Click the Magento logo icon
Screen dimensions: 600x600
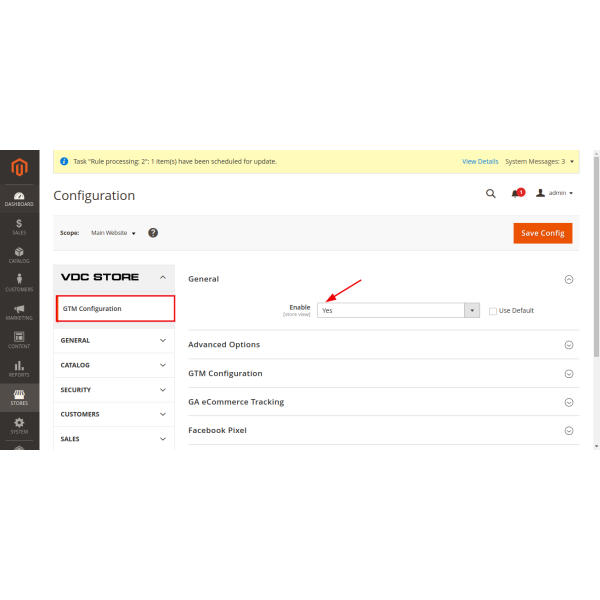click(x=19, y=166)
